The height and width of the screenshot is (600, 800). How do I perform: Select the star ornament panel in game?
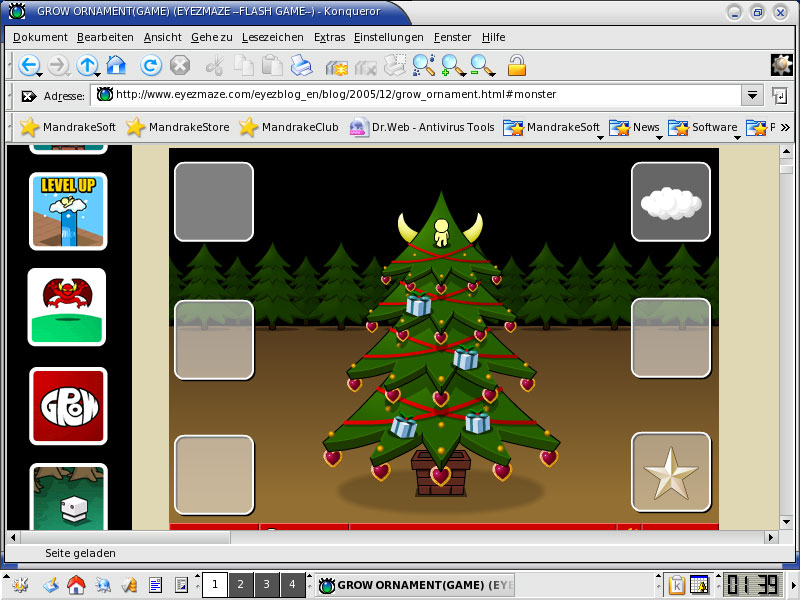[671, 472]
